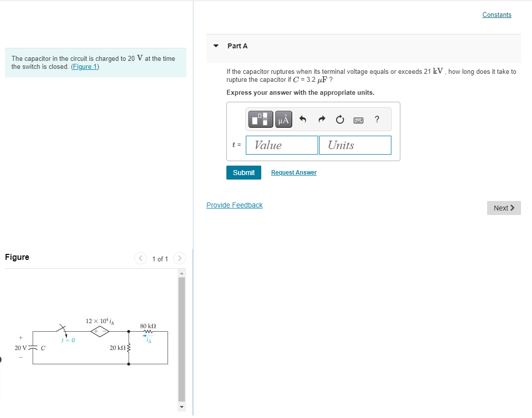Click the Next button
532x418 pixels.
point(504,208)
